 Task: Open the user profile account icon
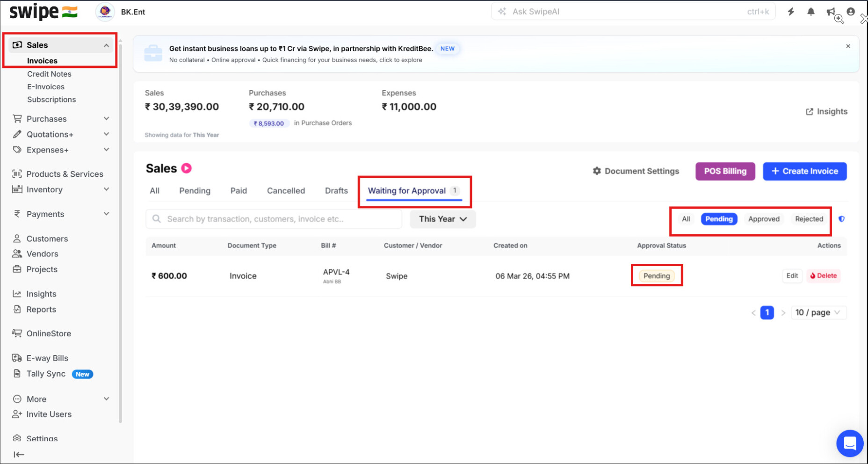click(851, 12)
